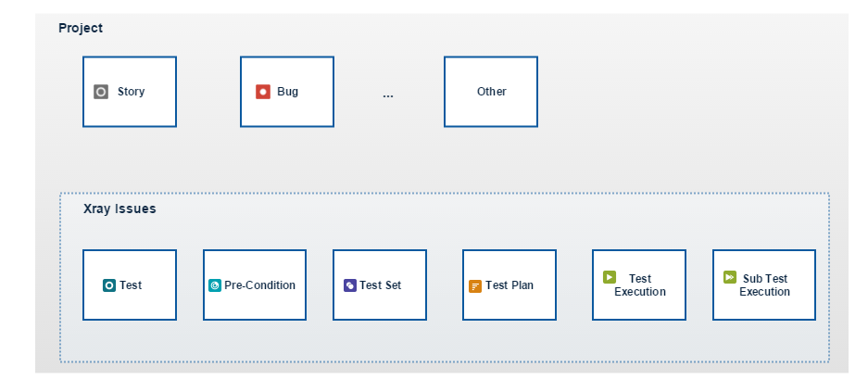Image resolution: width=868 pixels, height=392 pixels.
Task: Click the Pre-Condition label text
Action: [x=259, y=285]
